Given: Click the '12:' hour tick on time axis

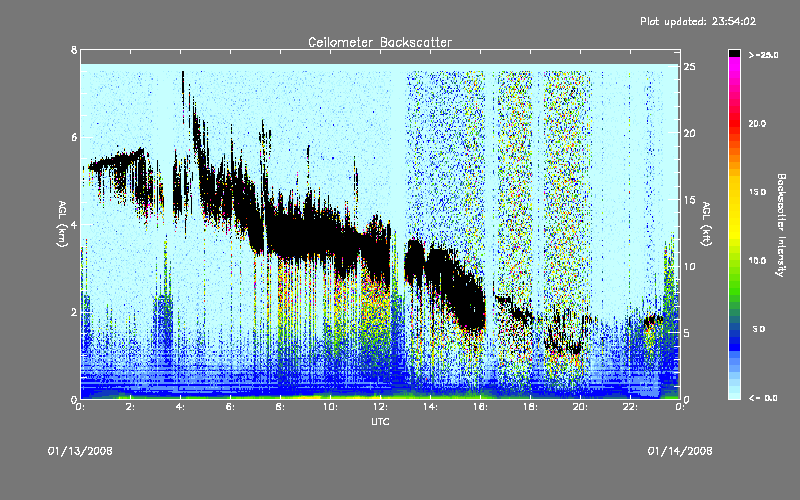Looking at the screenshot, I should (380, 407).
